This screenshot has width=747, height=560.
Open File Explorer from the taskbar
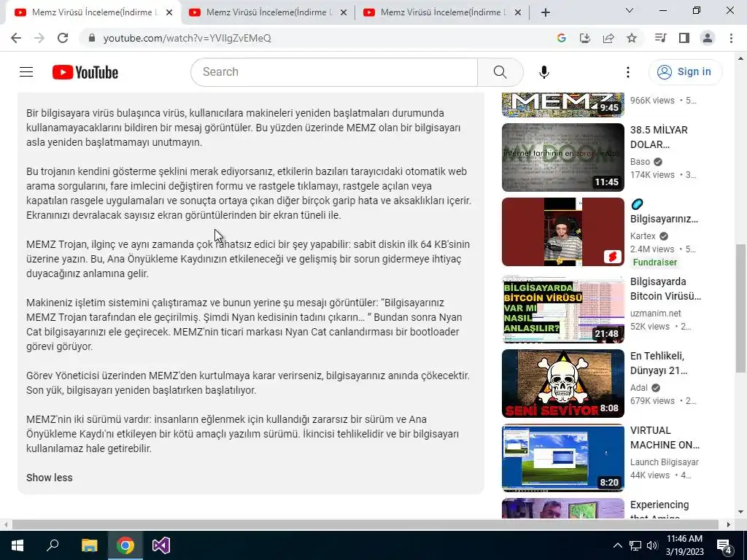coord(89,545)
